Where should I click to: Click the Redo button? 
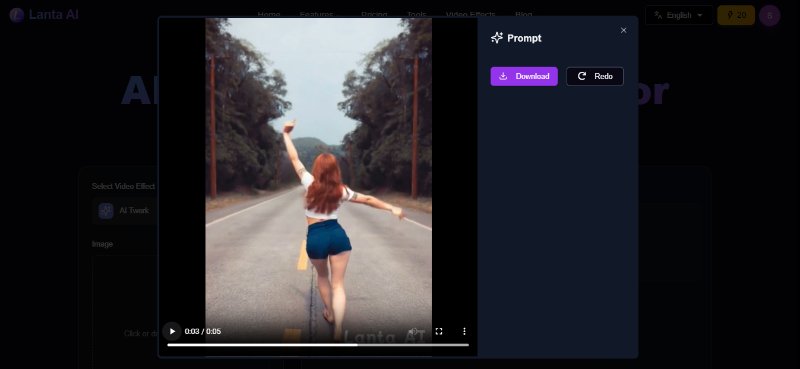pos(595,76)
